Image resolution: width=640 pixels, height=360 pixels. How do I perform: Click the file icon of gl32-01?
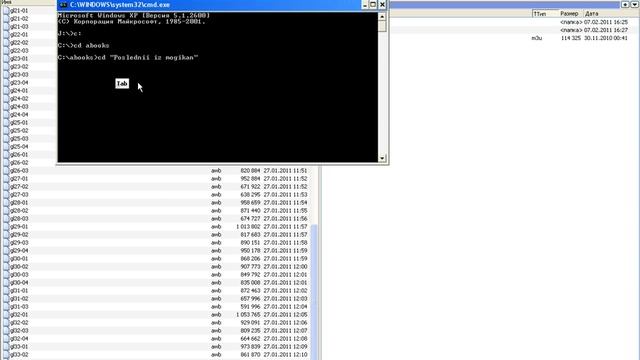[x=6, y=315]
